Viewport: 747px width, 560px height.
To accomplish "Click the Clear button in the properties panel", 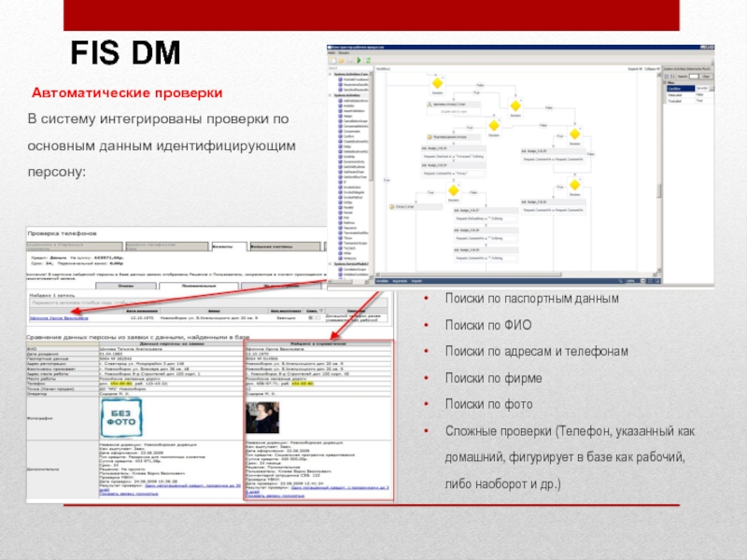I will click(x=706, y=77).
